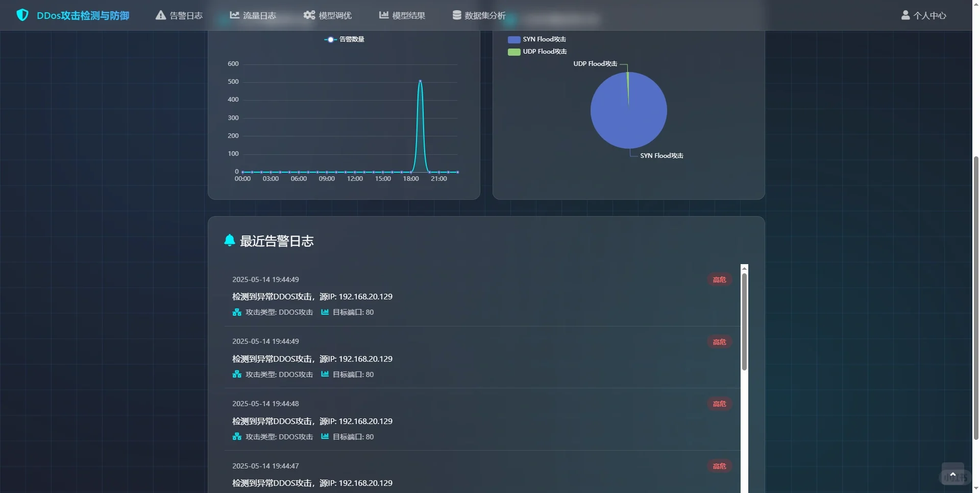This screenshot has height=493, width=980.
Task: Click the bar-chart icon beside 模型结果
Action: [384, 15]
